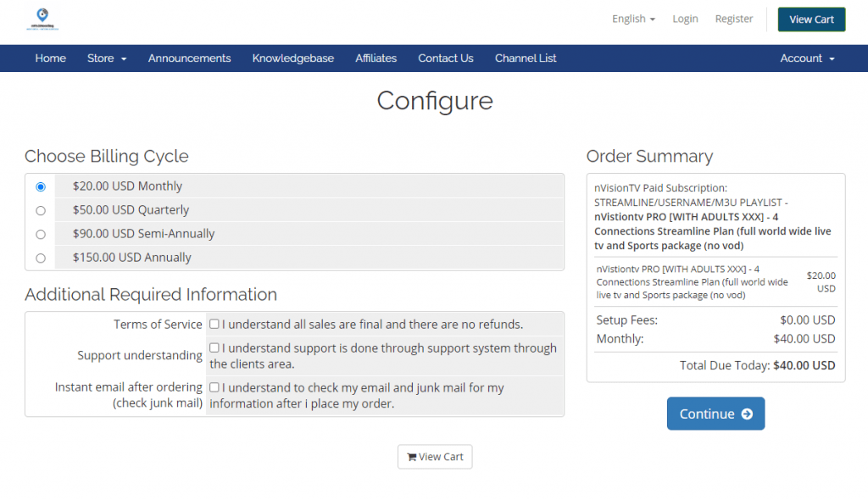This screenshot has width=868, height=500.
Task: Click the arrow icon in the Continue button
Action: pos(747,414)
